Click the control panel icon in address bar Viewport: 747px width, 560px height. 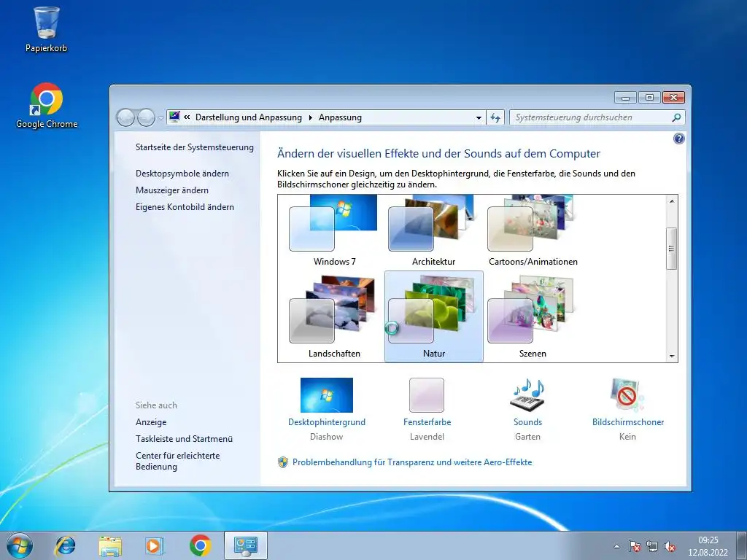point(174,117)
